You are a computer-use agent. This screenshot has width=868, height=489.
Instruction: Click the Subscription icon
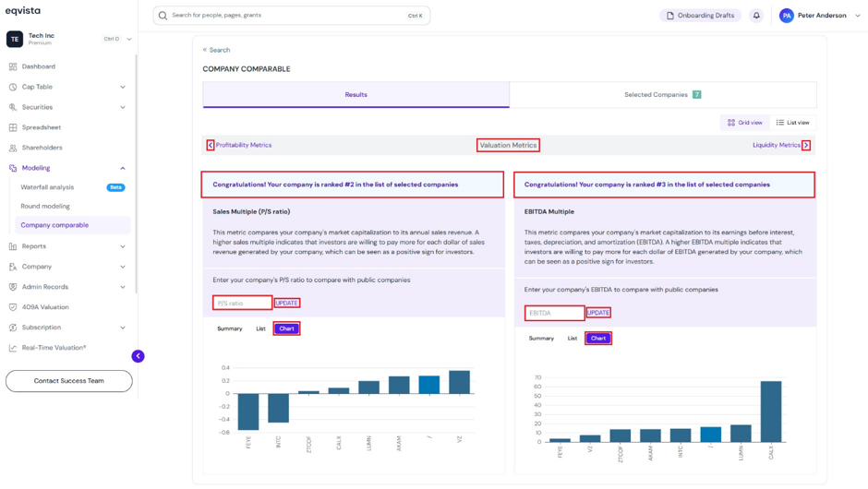click(x=13, y=328)
